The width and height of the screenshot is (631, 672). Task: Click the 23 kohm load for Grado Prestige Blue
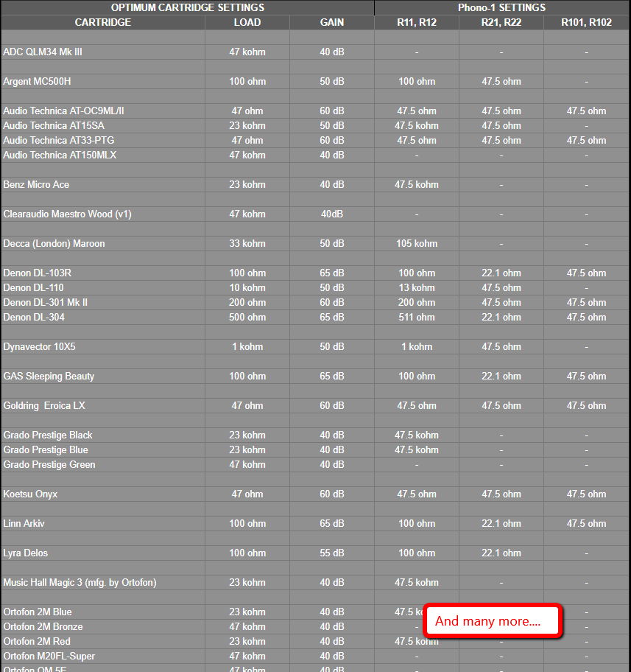[x=247, y=450]
